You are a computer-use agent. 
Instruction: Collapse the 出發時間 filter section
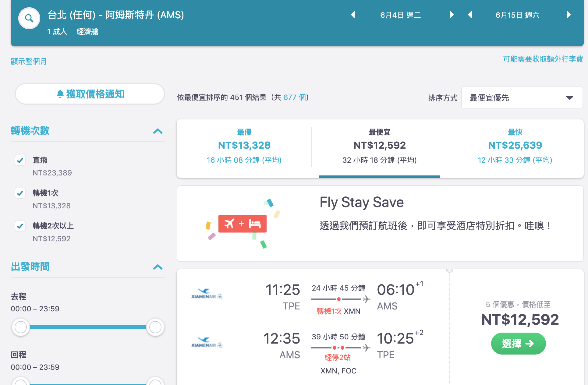[x=158, y=267]
